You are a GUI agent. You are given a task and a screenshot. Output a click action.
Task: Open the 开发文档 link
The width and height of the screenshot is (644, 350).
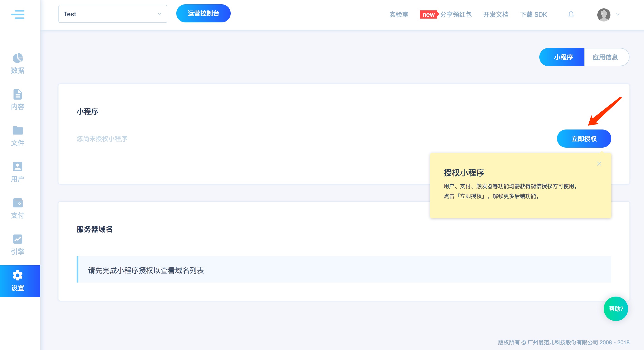(496, 14)
